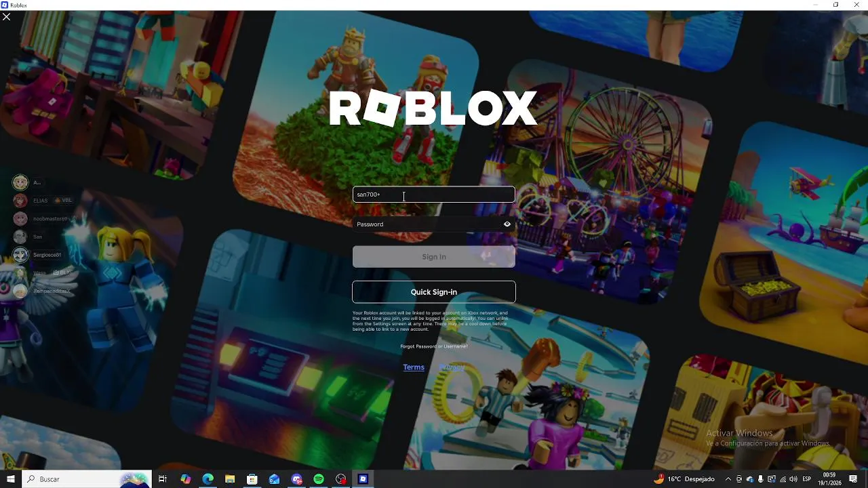
Task: Click the display projection tray icon
Action: coord(772,479)
